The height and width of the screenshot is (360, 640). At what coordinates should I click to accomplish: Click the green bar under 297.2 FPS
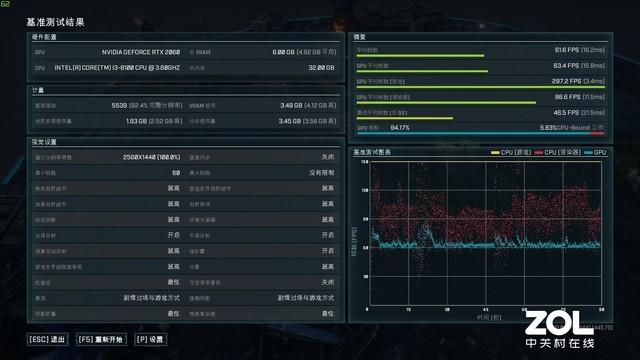[481, 87]
